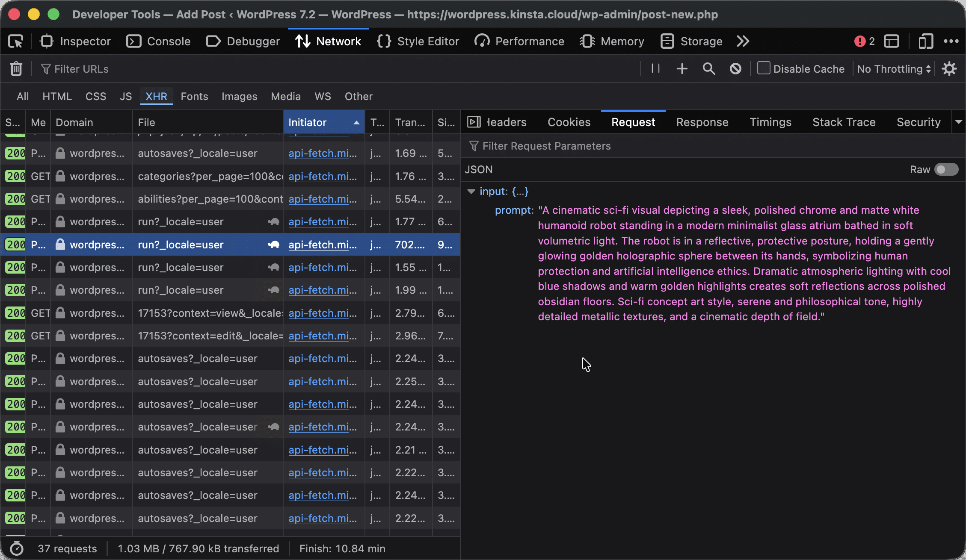This screenshot has width=966, height=560.
Task: Collapse the request details pane
Action: (474, 122)
